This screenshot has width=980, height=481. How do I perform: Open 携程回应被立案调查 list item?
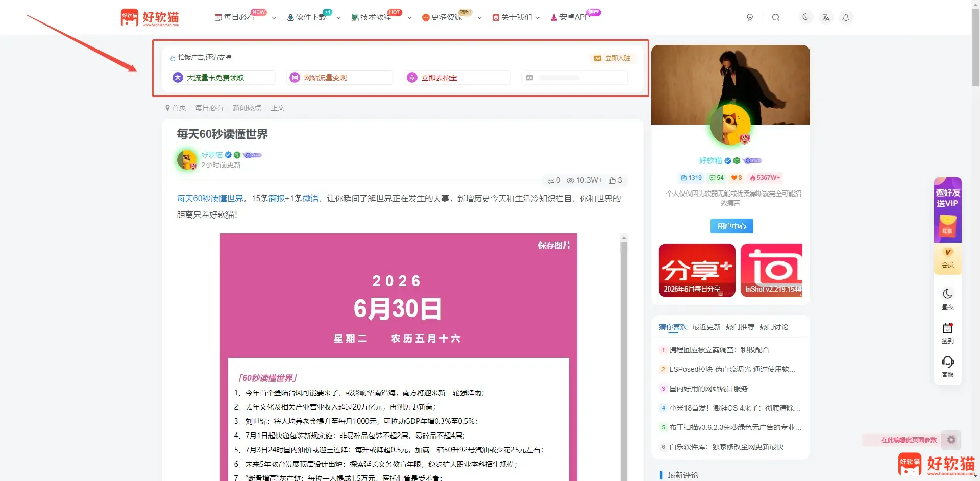click(719, 350)
